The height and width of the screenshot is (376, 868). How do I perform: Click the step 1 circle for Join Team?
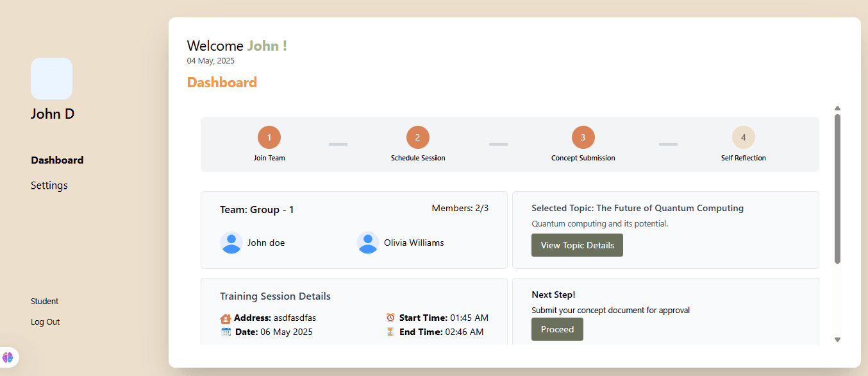click(x=269, y=137)
